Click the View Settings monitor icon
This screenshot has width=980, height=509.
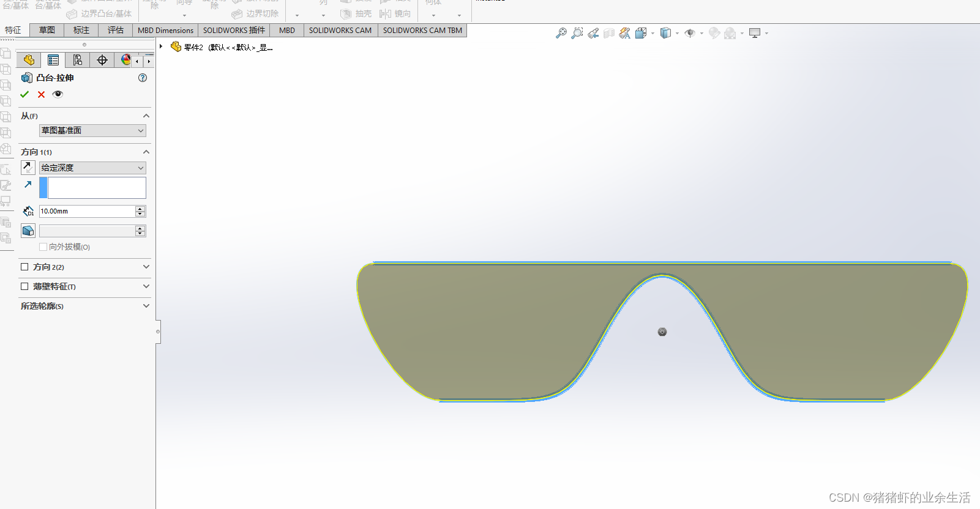[755, 33]
